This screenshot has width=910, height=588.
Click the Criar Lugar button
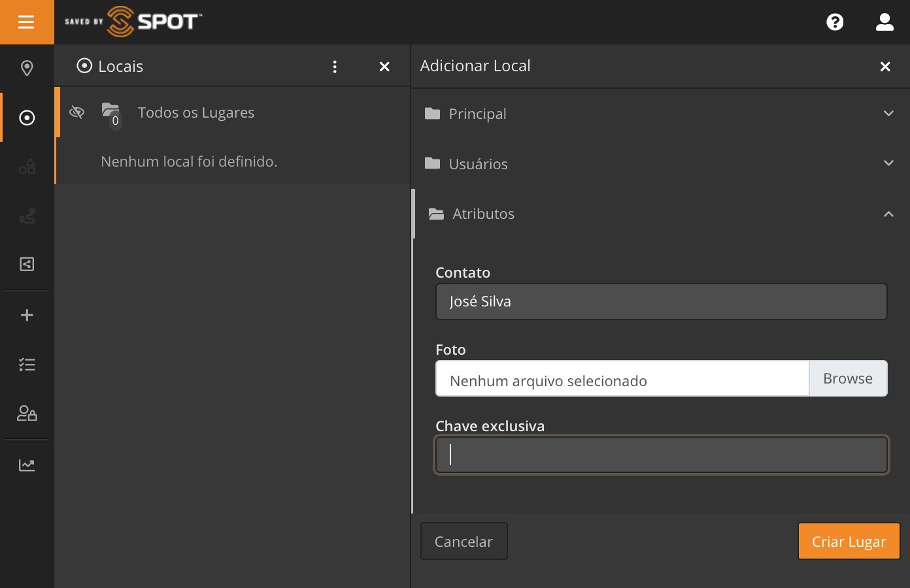click(849, 541)
